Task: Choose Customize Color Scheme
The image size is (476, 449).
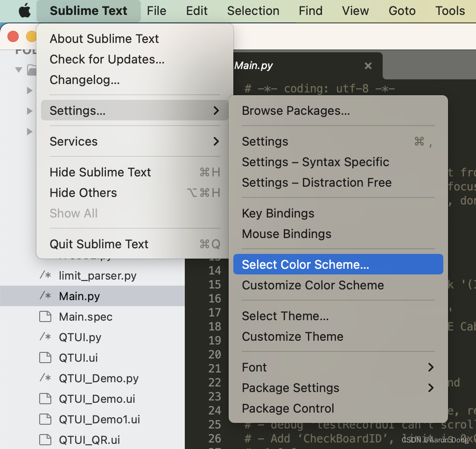Action: (x=338, y=285)
